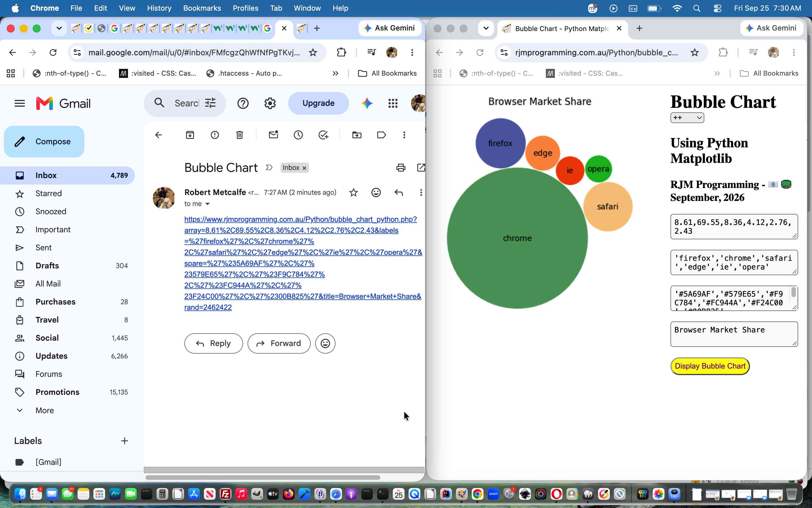Click the Reply button below the email
Viewport: 812px width, 508px height.
tap(213, 343)
